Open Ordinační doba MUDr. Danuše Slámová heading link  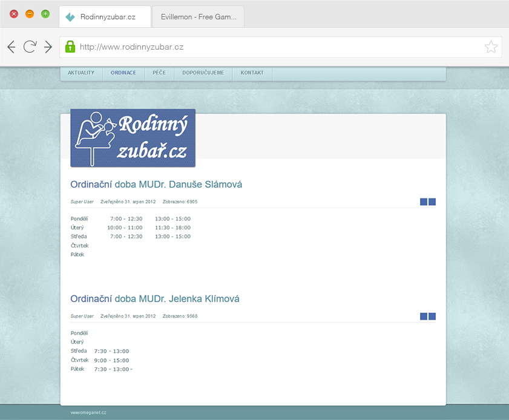point(156,185)
